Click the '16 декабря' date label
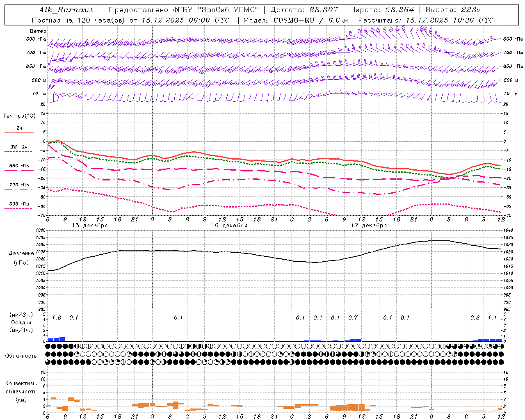The image size is (525, 420). (229, 226)
